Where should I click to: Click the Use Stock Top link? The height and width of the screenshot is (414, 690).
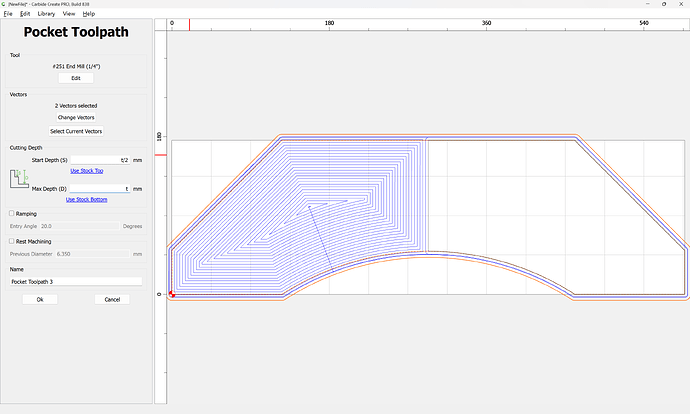point(86,171)
